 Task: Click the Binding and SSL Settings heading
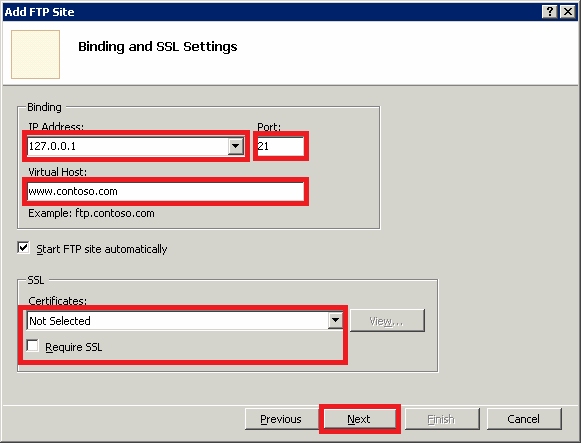pyautogui.click(x=157, y=47)
